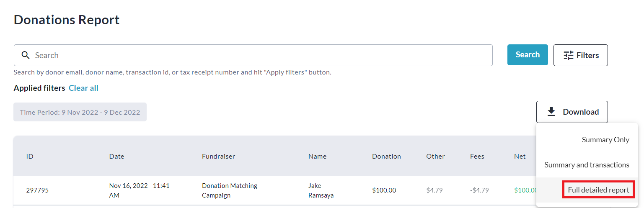The height and width of the screenshot is (208, 644).
Task: Click the Filters sliders icon
Action: pos(568,55)
